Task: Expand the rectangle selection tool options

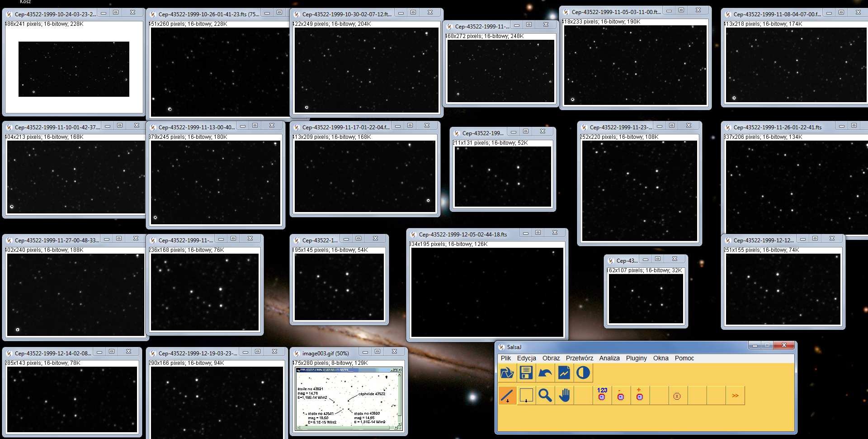Action: (x=526, y=396)
